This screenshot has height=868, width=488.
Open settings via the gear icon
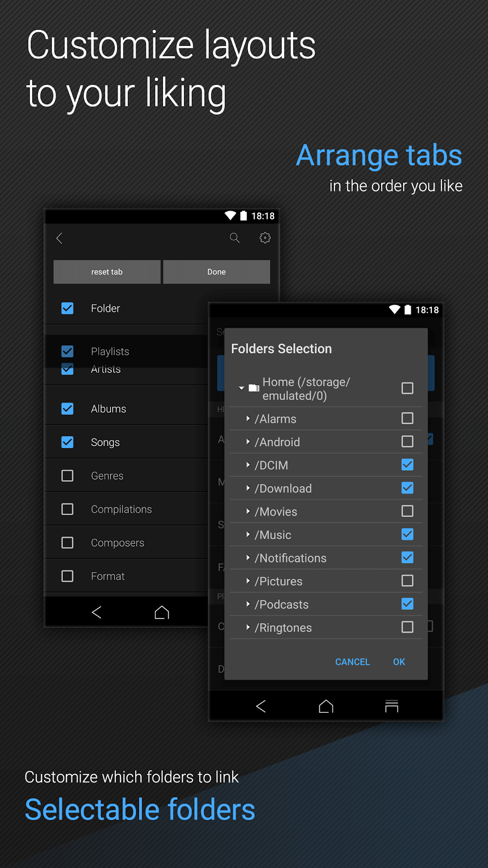(265, 238)
